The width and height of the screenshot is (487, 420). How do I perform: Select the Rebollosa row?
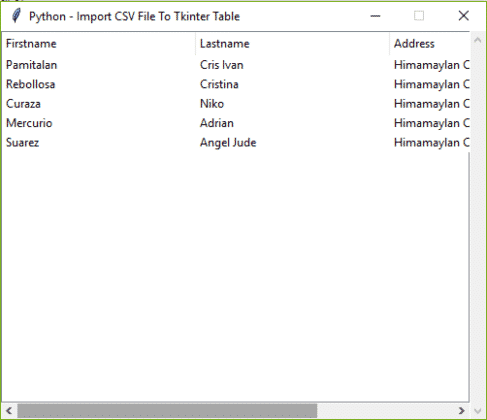click(236, 84)
